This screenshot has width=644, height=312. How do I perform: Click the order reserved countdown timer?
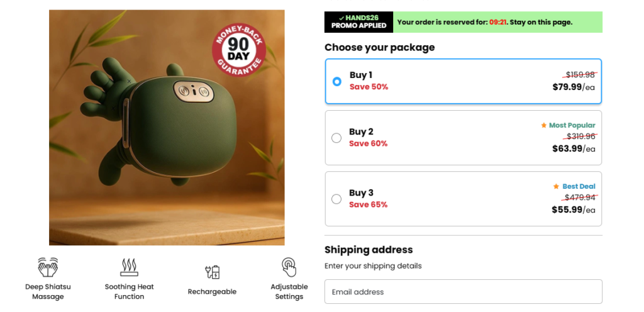498,22
